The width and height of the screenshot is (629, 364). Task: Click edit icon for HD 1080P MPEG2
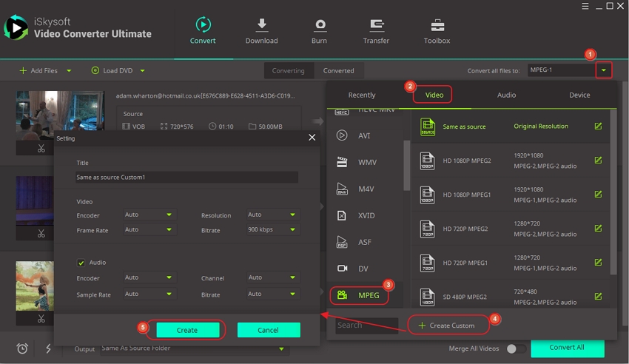pos(598,161)
